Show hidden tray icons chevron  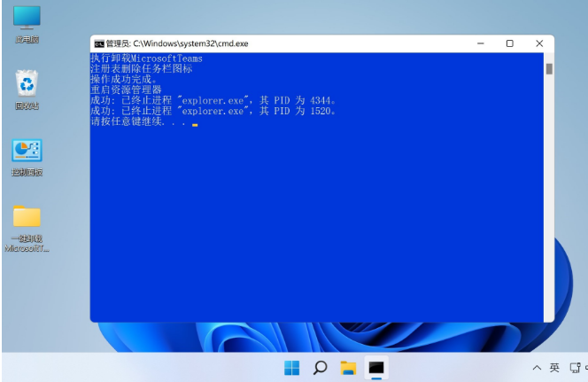tap(537, 368)
